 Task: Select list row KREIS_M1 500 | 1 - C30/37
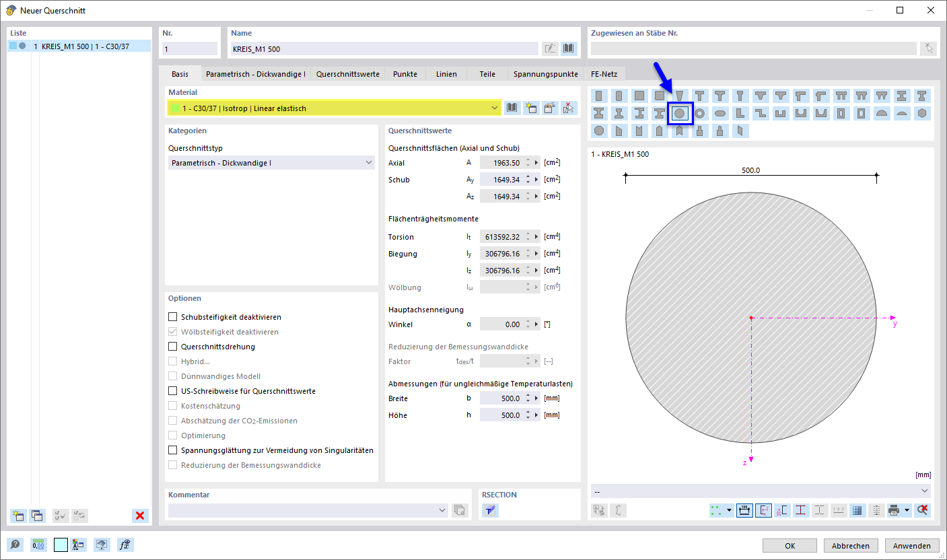pos(79,46)
